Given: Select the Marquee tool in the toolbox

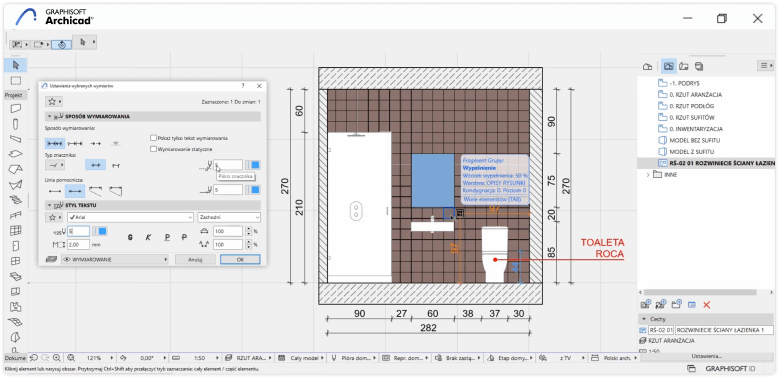Looking at the screenshot, I should click(15, 80).
